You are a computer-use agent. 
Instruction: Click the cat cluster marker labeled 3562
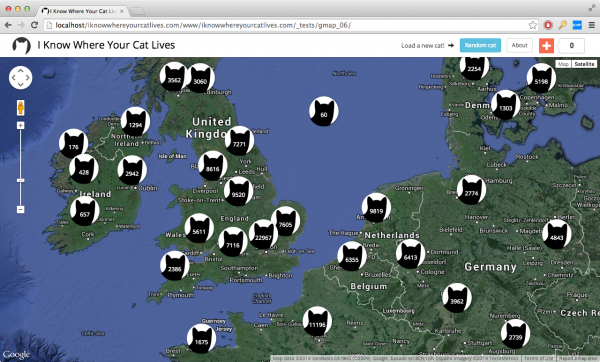coord(174,77)
